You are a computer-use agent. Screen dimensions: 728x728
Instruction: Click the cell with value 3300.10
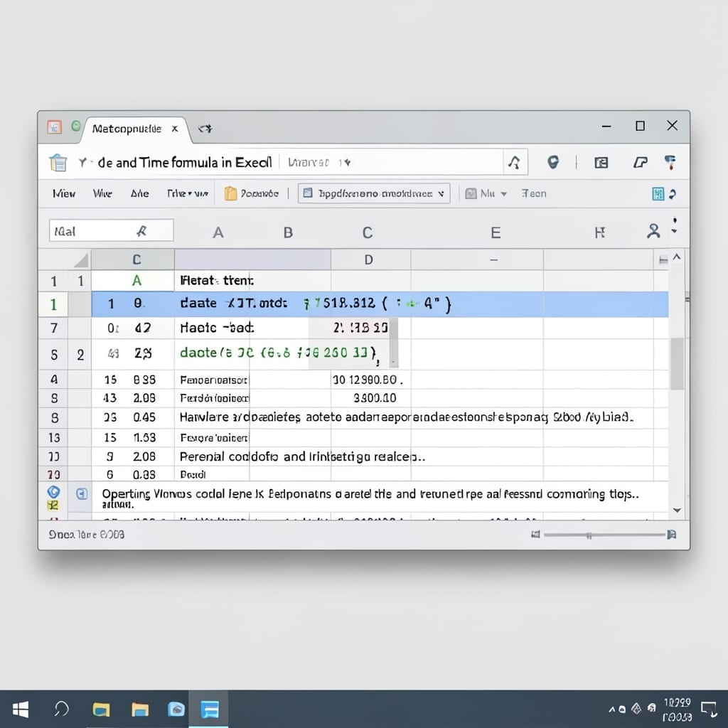coord(375,398)
